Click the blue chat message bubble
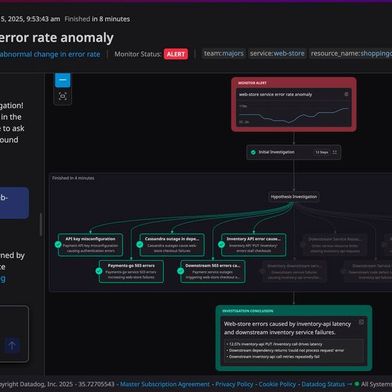 tap(14, 203)
